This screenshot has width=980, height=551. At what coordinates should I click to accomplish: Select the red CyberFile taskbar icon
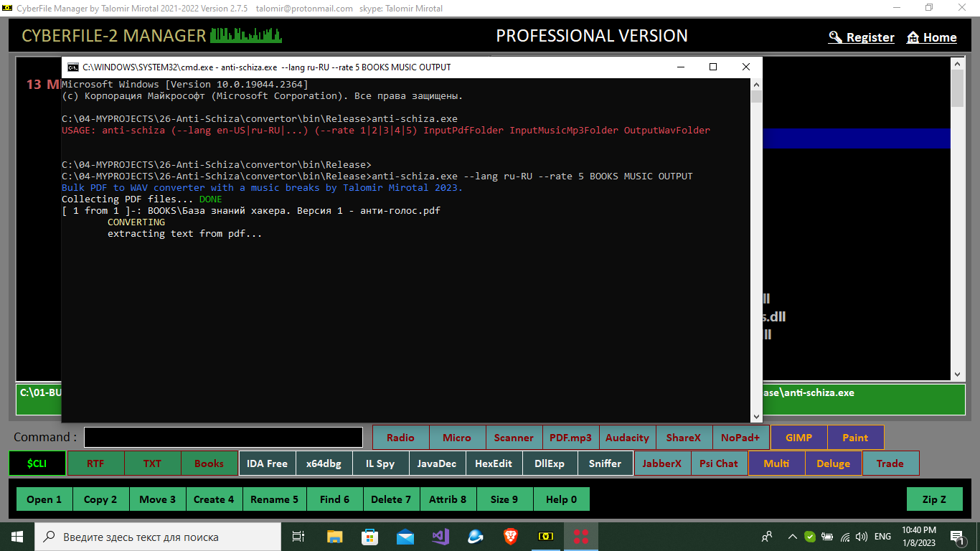[x=581, y=537]
